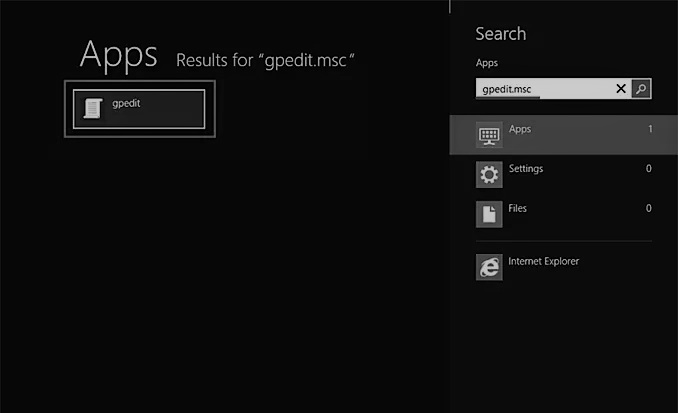Click the Settings result count "0"
Image resolution: width=678 pixels, height=413 pixels.
click(649, 168)
